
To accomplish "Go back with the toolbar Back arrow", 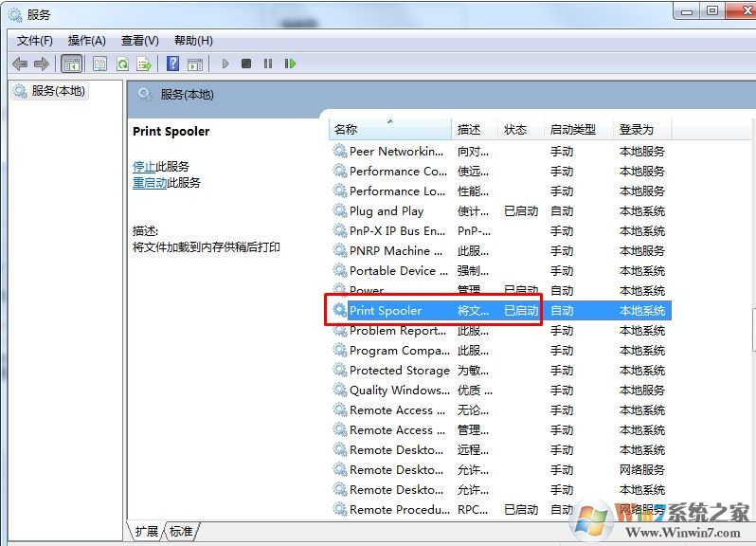I will point(20,64).
